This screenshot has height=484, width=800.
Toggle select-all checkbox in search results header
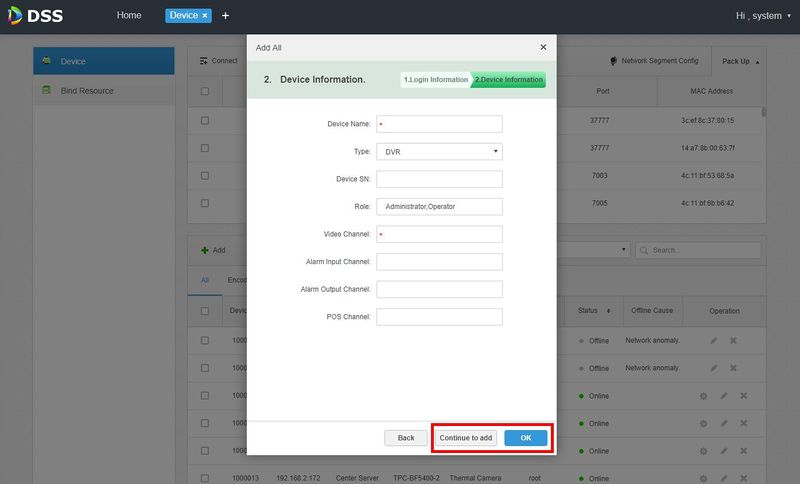coord(205,91)
